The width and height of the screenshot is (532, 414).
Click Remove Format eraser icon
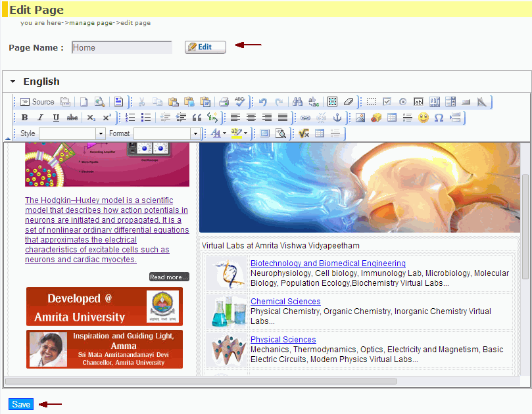tap(349, 102)
